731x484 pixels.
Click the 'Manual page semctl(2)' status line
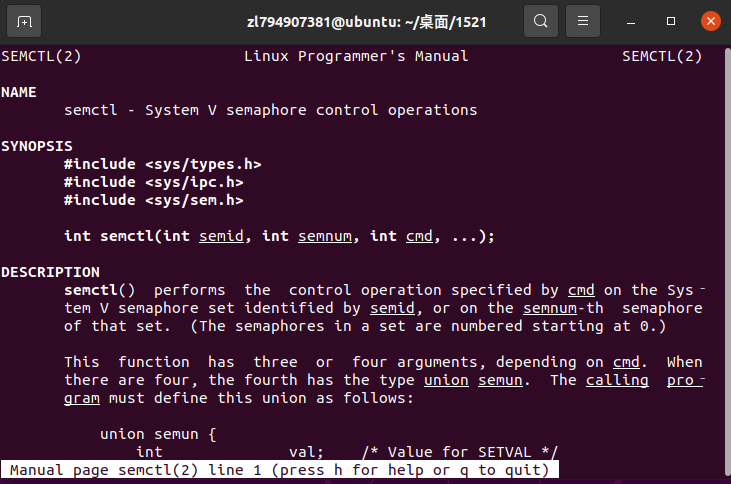[279, 470]
